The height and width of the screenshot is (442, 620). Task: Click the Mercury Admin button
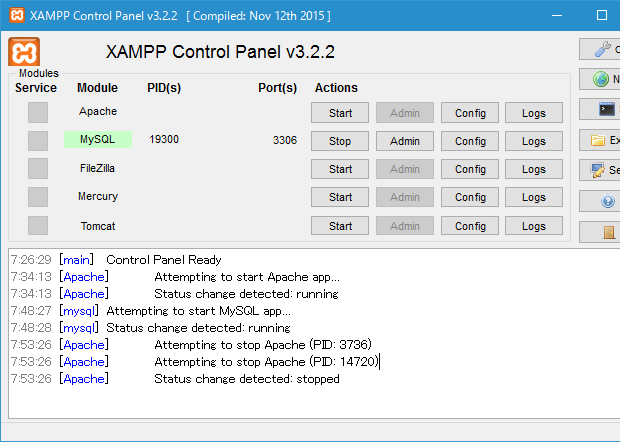(x=405, y=197)
